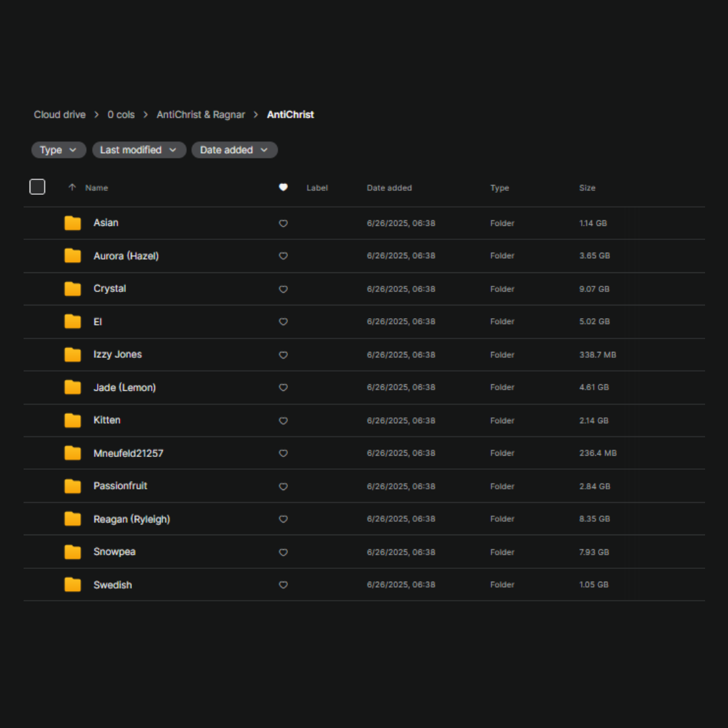Open the Last modified filter dropdown
Viewport: 728px width, 728px height.
click(x=139, y=150)
